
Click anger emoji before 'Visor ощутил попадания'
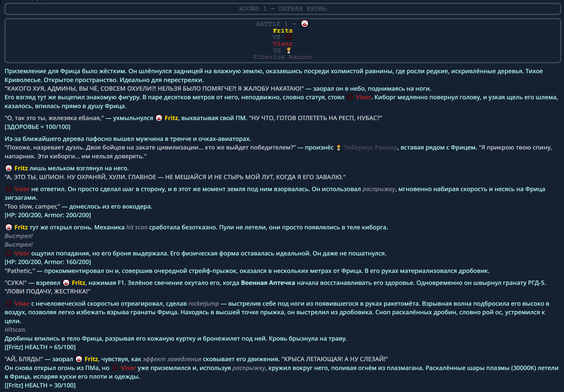[9, 254]
